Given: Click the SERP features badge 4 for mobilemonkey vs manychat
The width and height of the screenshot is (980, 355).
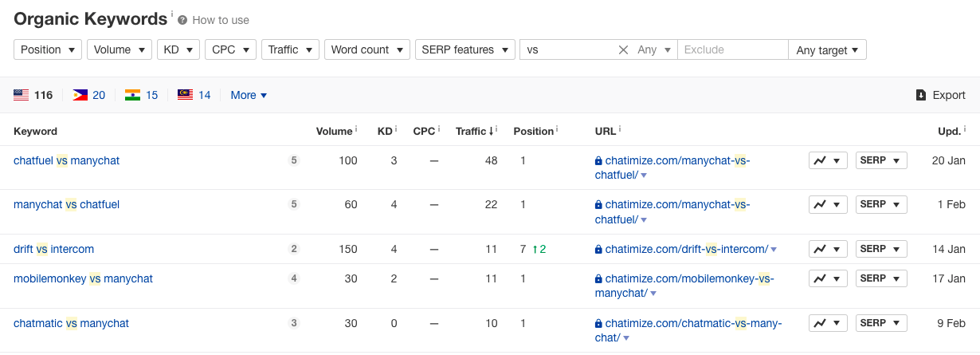Looking at the screenshot, I should [x=294, y=278].
